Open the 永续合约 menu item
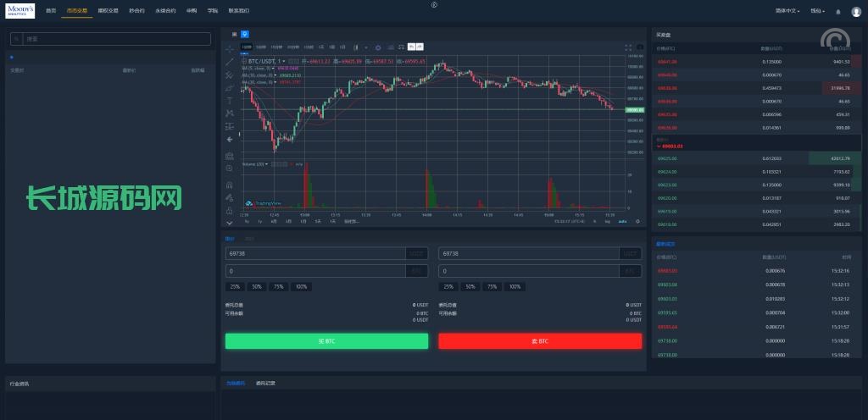 click(165, 11)
